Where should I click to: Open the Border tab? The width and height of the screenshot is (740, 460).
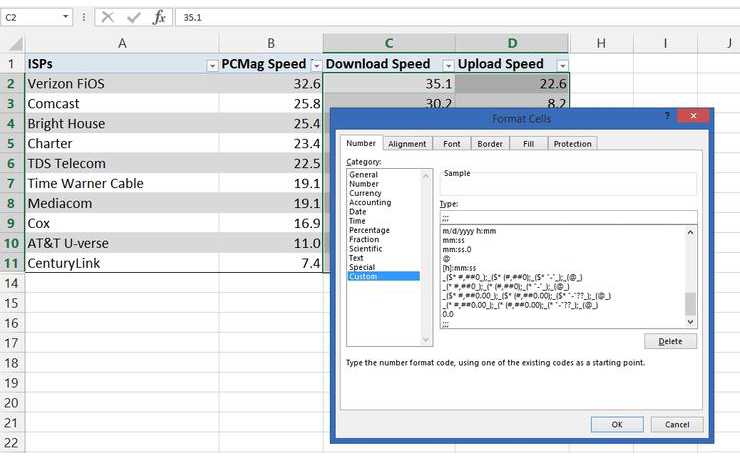click(490, 144)
